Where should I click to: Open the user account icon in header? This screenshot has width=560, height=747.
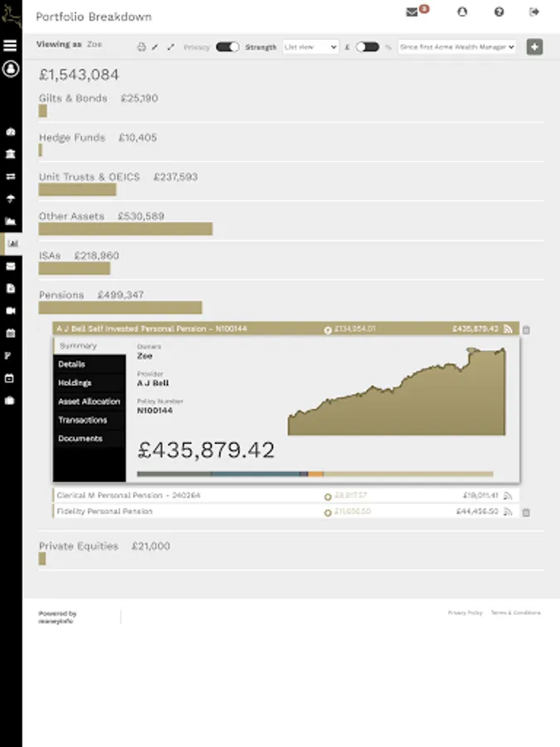(x=462, y=12)
